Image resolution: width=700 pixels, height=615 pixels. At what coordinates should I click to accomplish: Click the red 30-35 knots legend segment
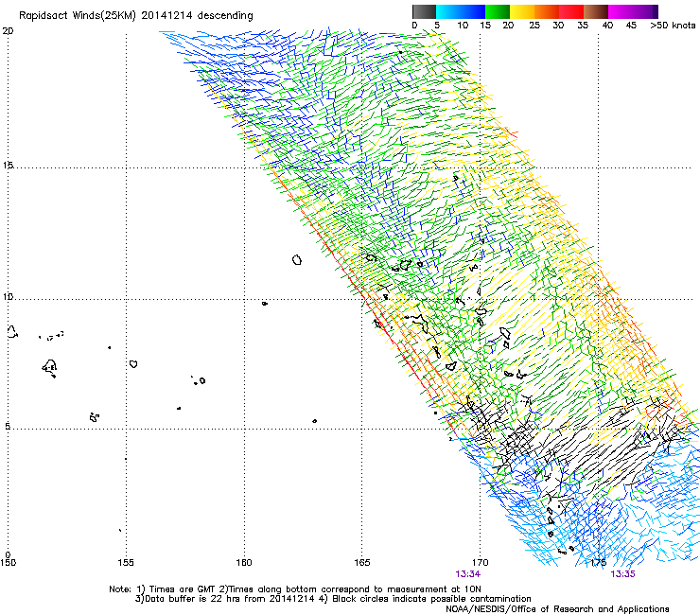(x=571, y=11)
